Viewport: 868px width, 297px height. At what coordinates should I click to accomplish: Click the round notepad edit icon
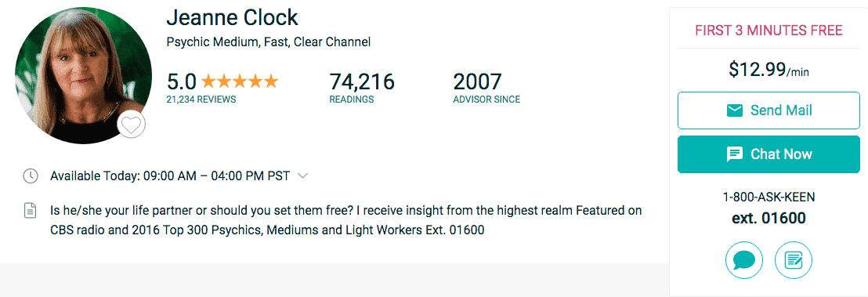click(x=794, y=260)
